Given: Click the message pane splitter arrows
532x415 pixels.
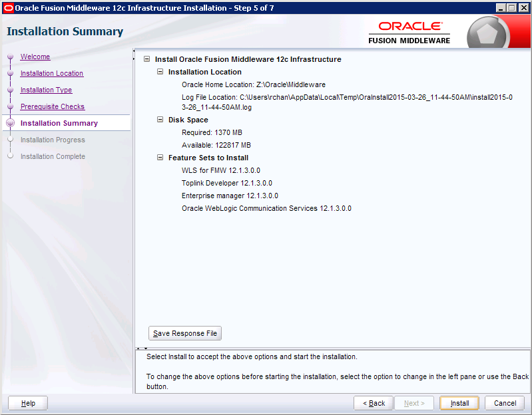Looking at the screenshot, I should point(142,348).
